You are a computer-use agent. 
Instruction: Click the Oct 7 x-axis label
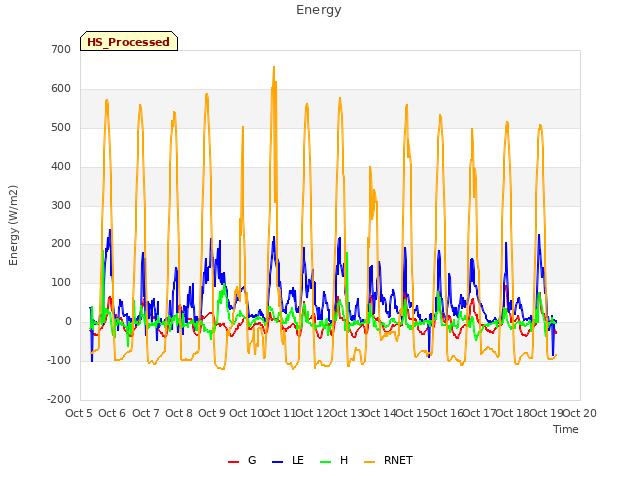[x=146, y=413]
